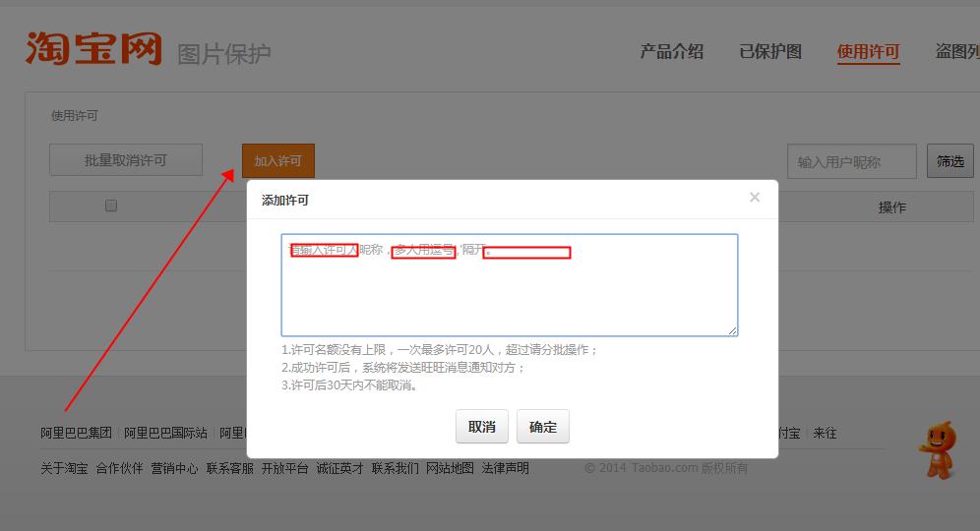Open the 关于淘宝 footer link

[x=64, y=468]
